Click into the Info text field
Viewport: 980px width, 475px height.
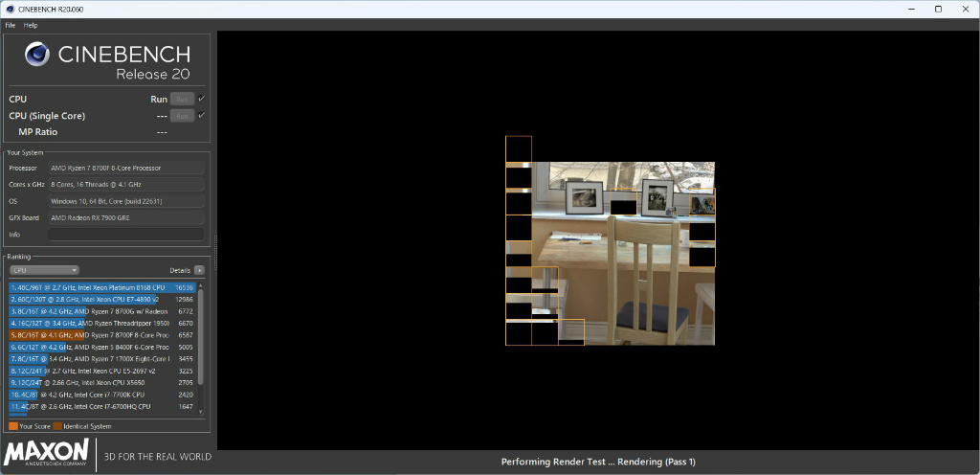126,235
